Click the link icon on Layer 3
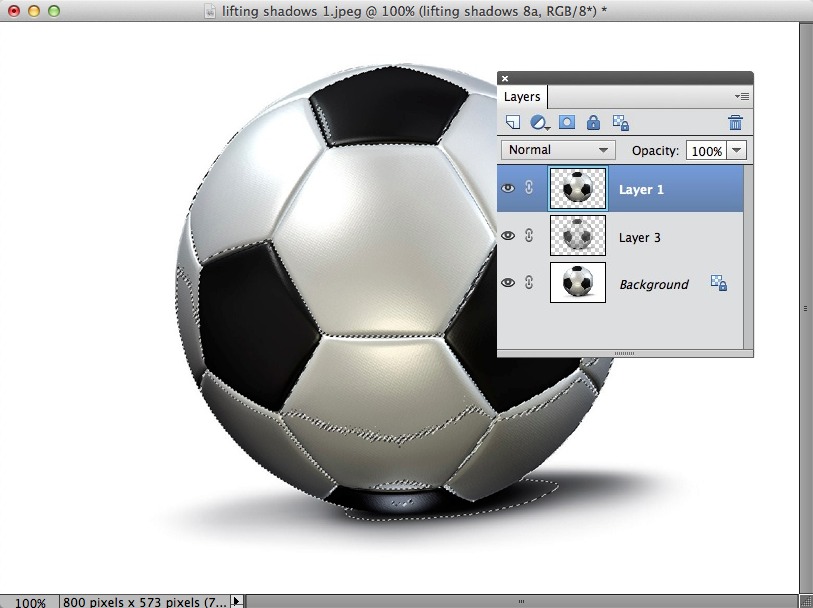The image size is (813, 608). [x=529, y=237]
